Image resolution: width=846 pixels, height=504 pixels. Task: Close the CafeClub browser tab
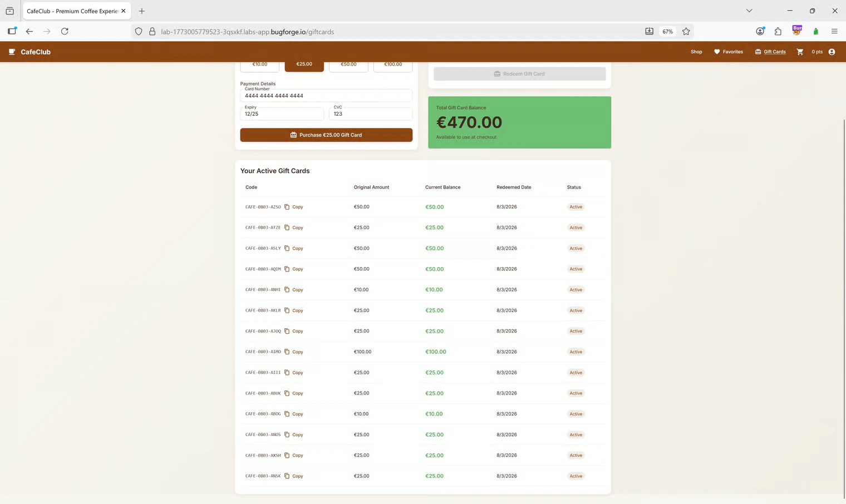[x=124, y=11]
